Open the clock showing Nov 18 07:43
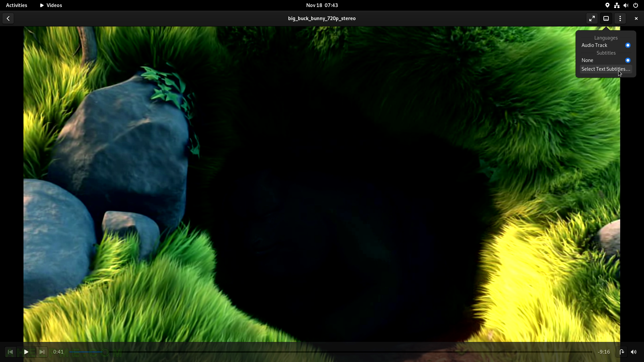 322,5
